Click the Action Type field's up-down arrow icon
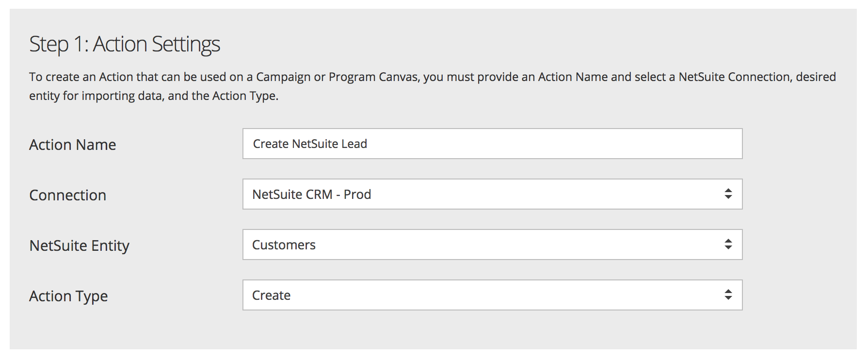 tap(728, 295)
